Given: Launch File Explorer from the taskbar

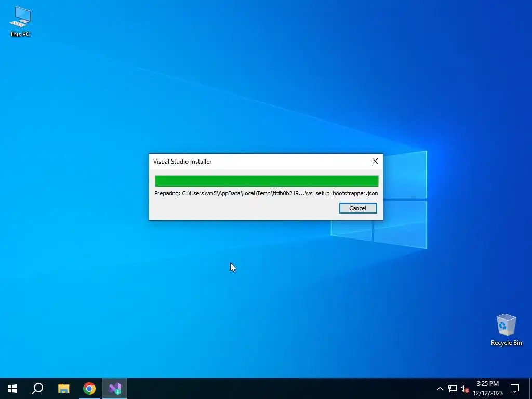Looking at the screenshot, I should 63,389.
